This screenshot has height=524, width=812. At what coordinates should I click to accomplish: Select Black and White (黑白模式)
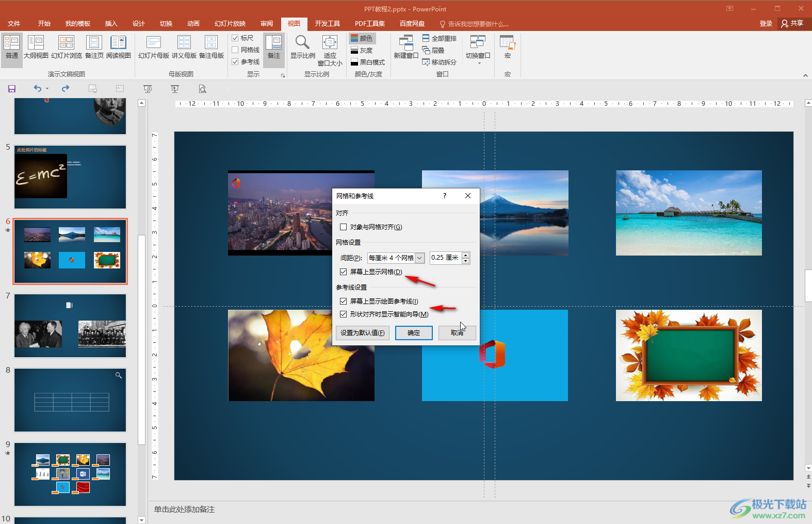[x=368, y=62]
